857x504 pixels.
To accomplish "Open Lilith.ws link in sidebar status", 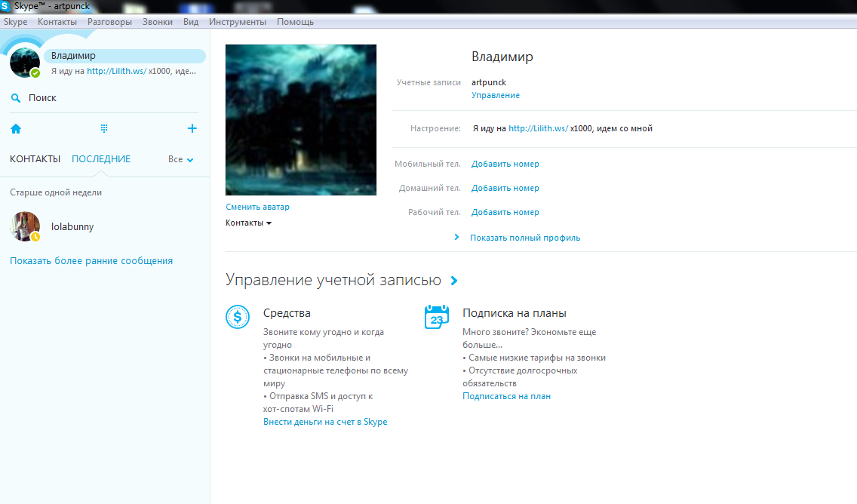I will pos(116,71).
